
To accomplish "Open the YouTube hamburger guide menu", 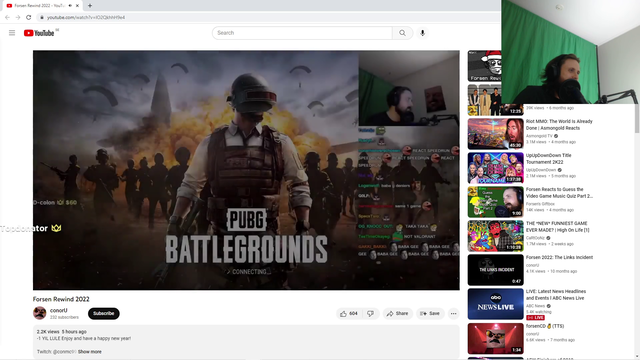I will tap(12, 33).
